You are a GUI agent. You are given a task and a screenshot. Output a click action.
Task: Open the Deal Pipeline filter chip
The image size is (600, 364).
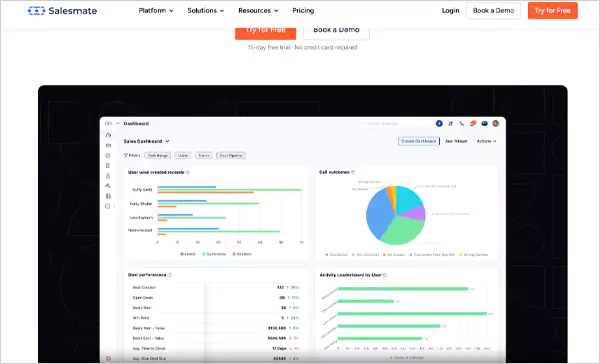click(x=231, y=155)
